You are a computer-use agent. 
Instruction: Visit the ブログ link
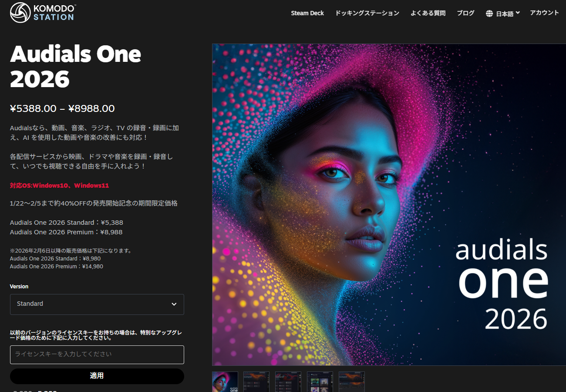(465, 13)
